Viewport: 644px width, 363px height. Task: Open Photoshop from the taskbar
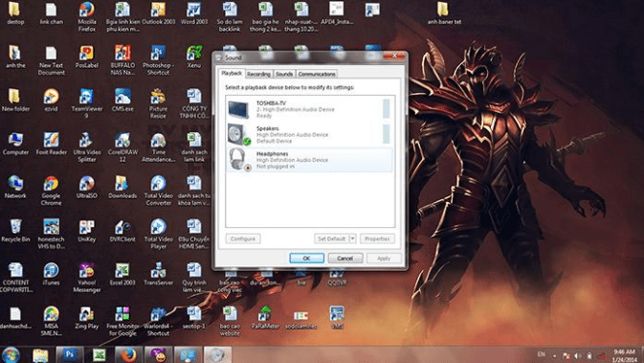tap(70, 354)
